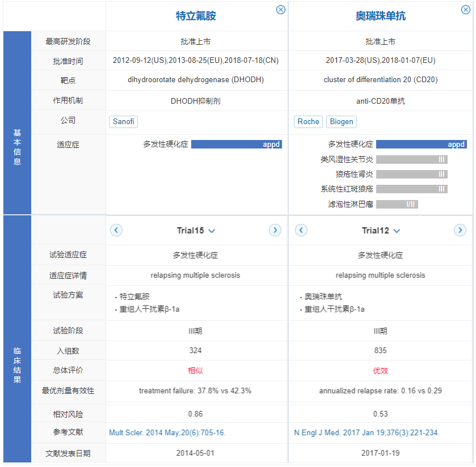Viewport: 476px width, 467px height.
Task: Open reference N Engl J Med. 2017 Jan 19
Action: tap(367, 432)
